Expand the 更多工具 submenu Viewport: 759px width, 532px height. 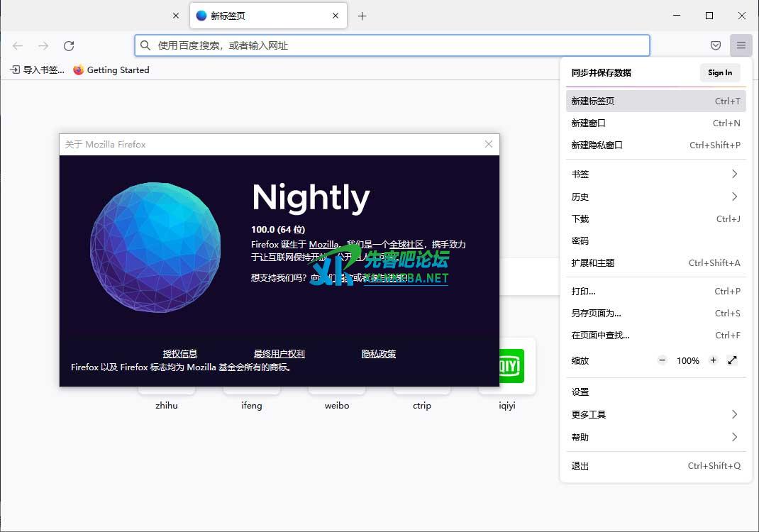pyautogui.click(x=655, y=414)
